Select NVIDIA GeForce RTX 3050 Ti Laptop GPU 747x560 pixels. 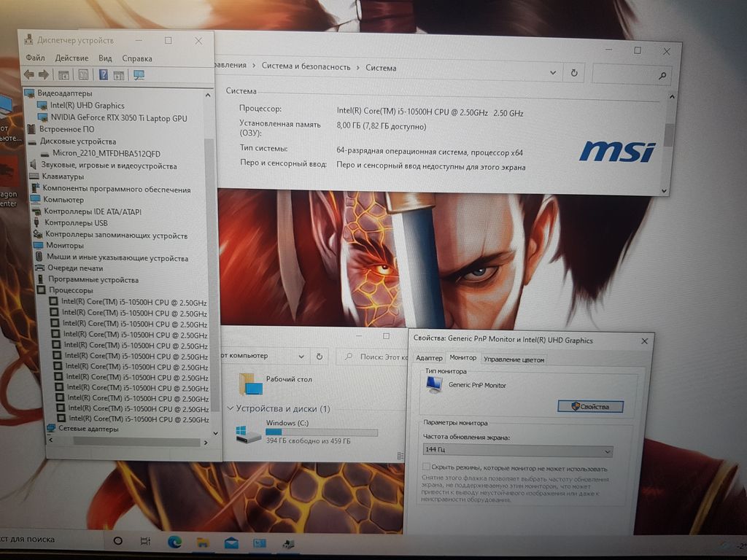click(x=119, y=118)
